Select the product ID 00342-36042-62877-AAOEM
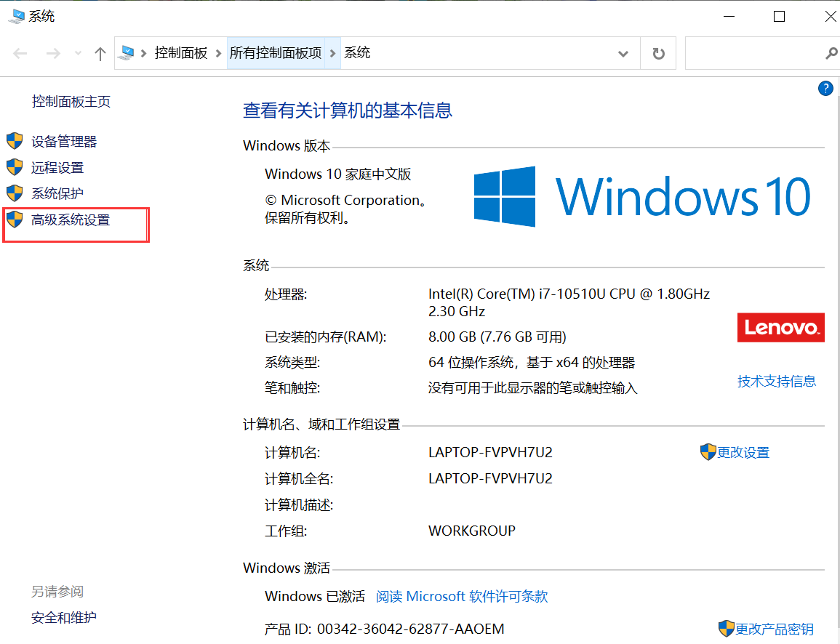The image size is (840, 644). tap(411, 629)
